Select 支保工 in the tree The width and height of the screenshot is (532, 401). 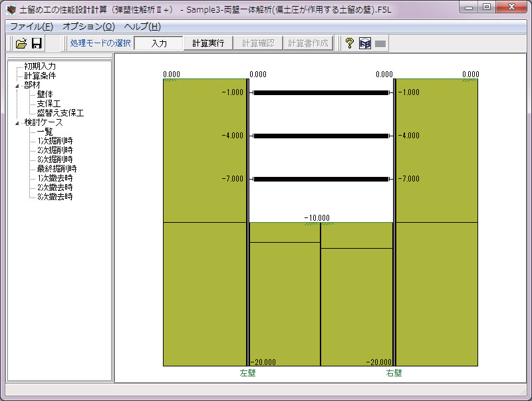(49, 104)
